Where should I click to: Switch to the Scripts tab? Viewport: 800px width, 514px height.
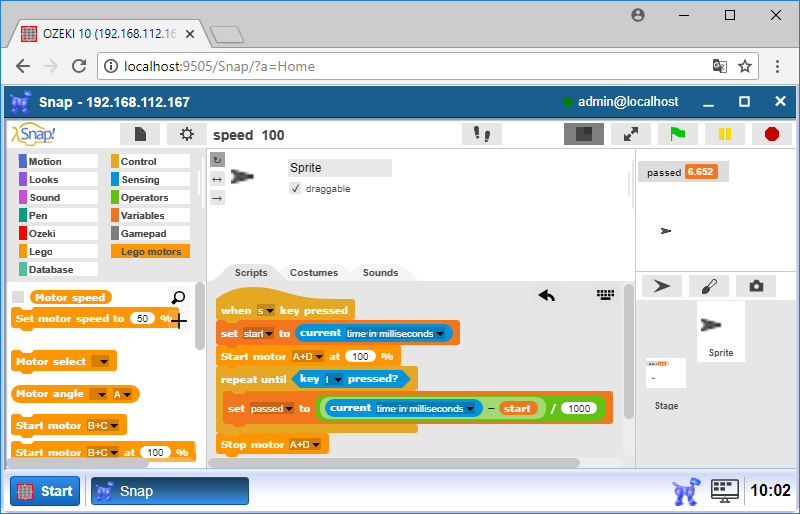click(x=251, y=273)
